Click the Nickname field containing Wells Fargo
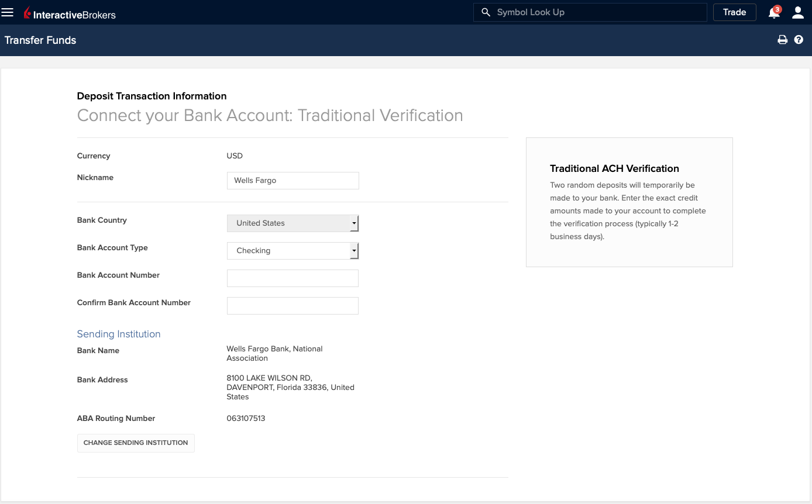Viewport: 812px width, 504px height. 293,181
